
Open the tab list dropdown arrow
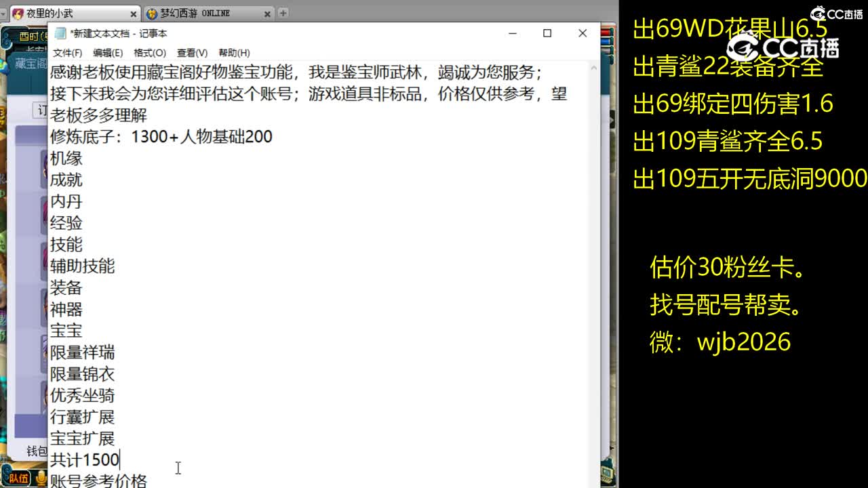click(x=4, y=13)
